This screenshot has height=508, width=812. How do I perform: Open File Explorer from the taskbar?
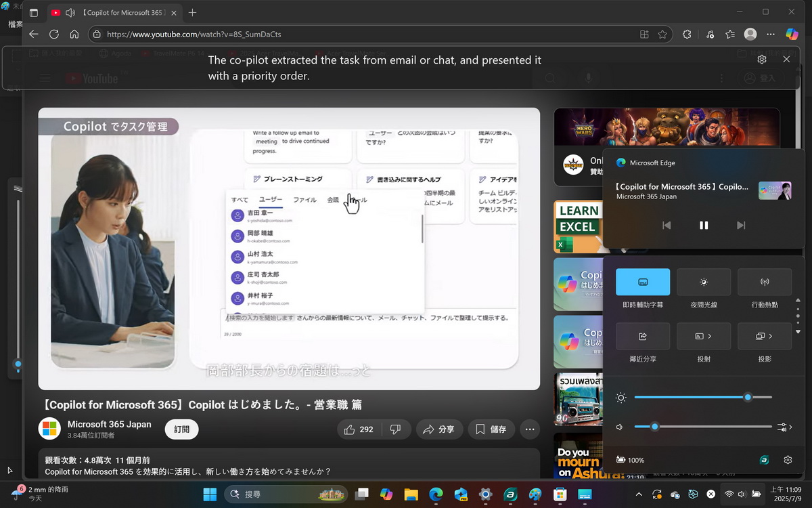tap(411, 494)
